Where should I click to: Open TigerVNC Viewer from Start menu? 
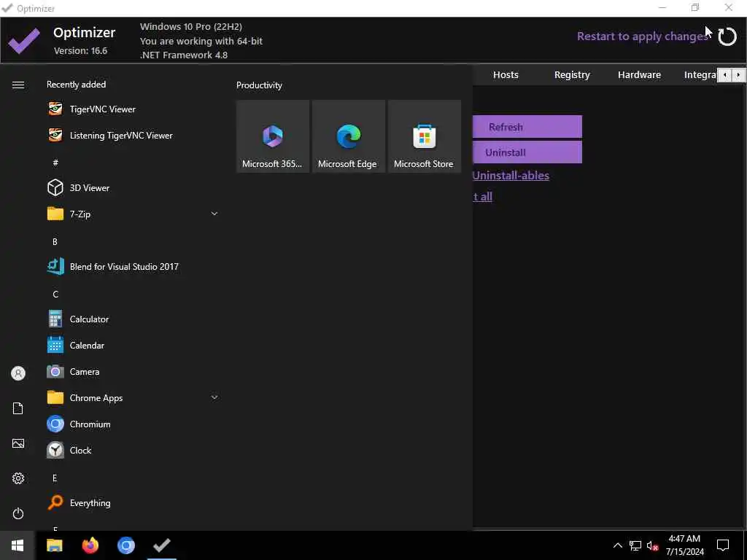click(133, 109)
